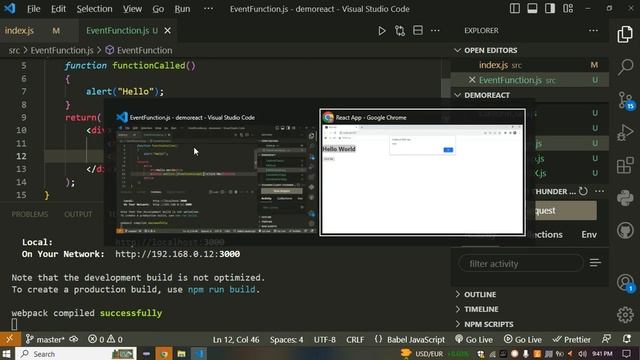Open the Env tab in Thunder Client
The image size is (640, 360).
(589, 234)
